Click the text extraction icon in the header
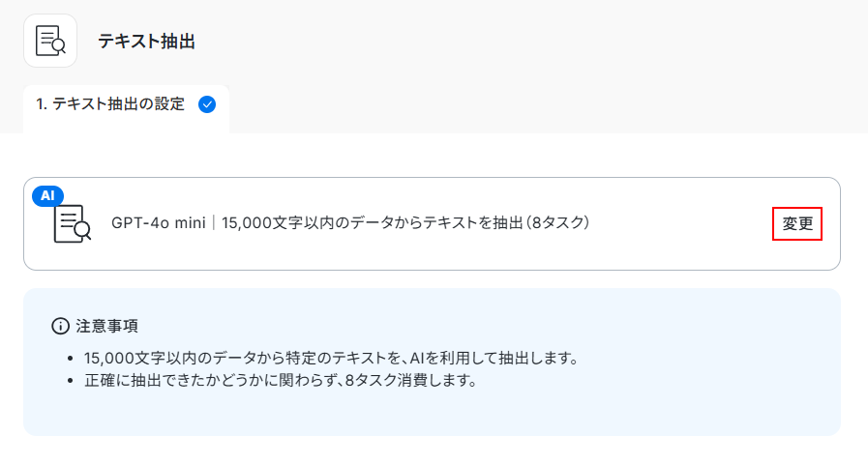 pos(49,41)
